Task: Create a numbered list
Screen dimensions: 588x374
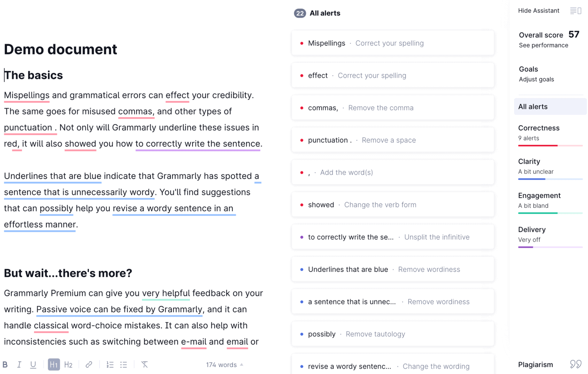Action: pyautogui.click(x=110, y=364)
